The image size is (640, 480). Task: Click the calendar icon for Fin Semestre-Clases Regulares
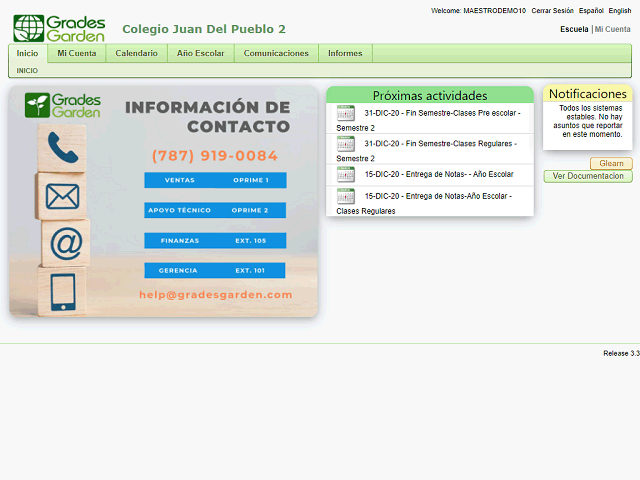[x=346, y=144]
